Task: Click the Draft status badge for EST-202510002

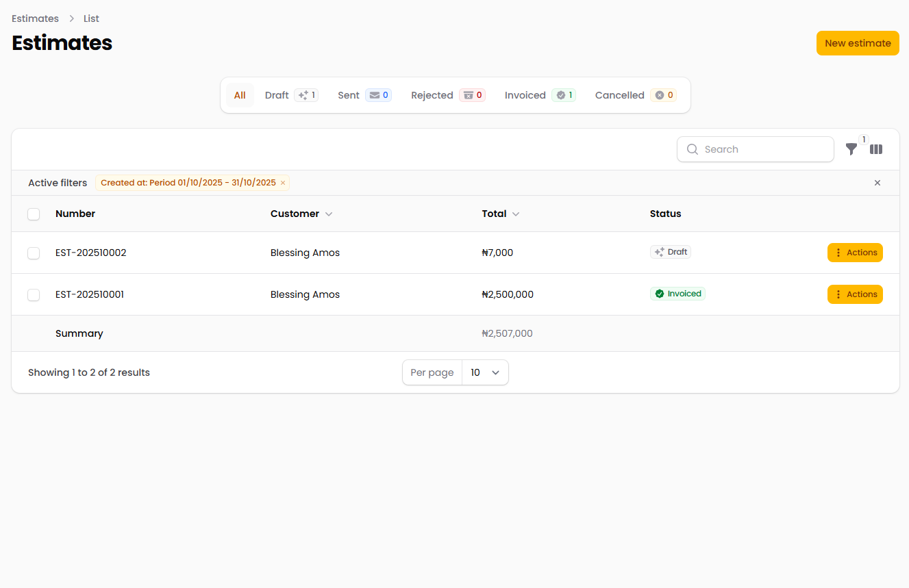Action: tap(671, 252)
